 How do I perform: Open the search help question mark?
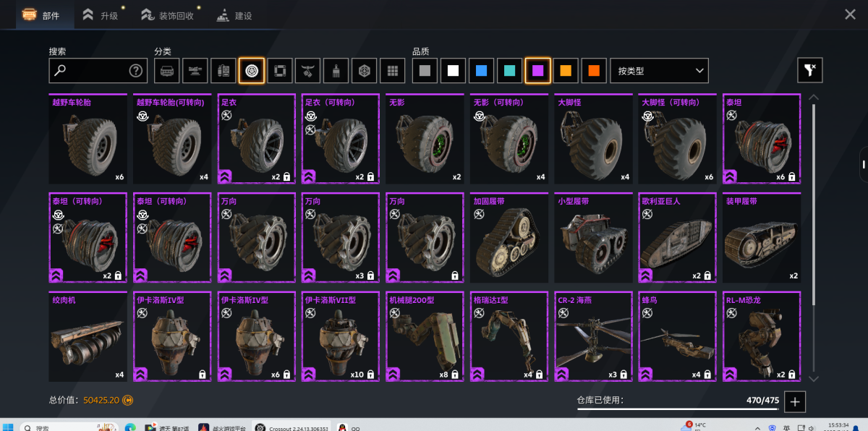(x=135, y=71)
